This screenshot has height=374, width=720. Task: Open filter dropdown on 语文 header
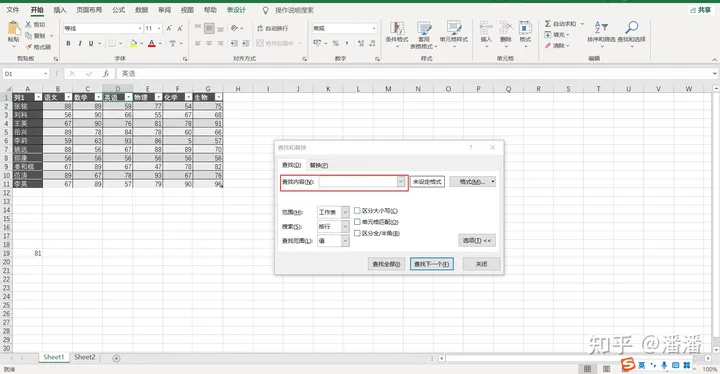click(68, 97)
